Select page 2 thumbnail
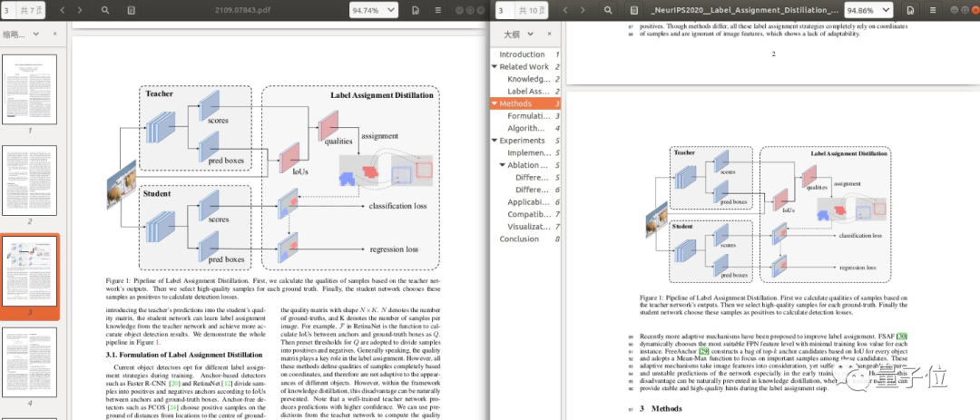Screen dimensions: 980x420 click(x=29, y=180)
